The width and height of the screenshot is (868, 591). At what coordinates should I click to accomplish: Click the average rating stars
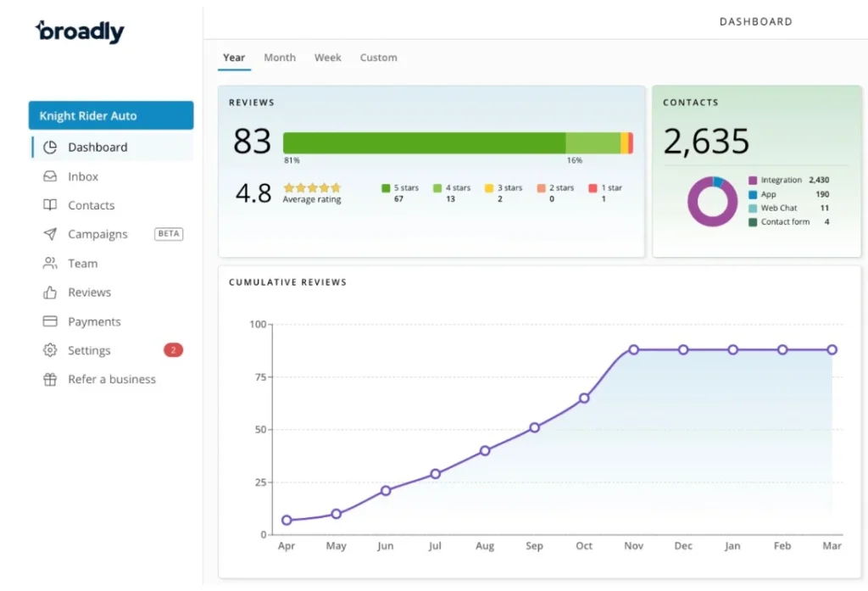[x=312, y=187]
